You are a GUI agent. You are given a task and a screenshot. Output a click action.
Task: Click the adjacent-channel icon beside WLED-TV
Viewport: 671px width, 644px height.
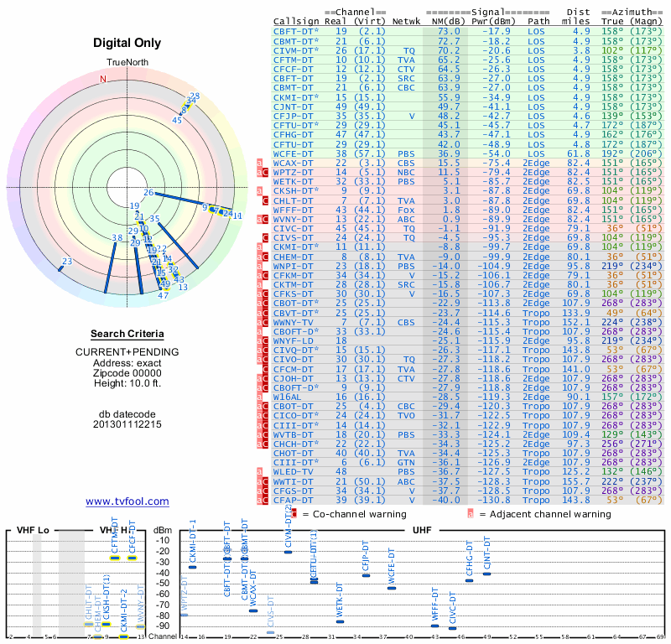pos(259,472)
